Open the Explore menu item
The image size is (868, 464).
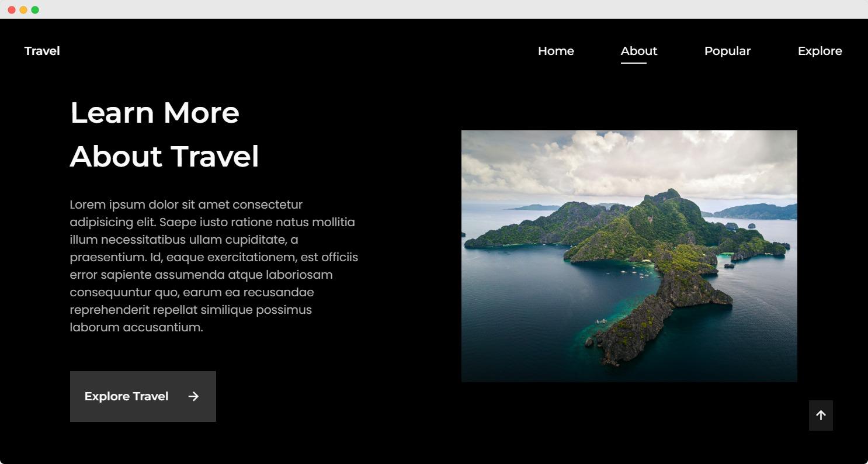(x=820, y=51)
